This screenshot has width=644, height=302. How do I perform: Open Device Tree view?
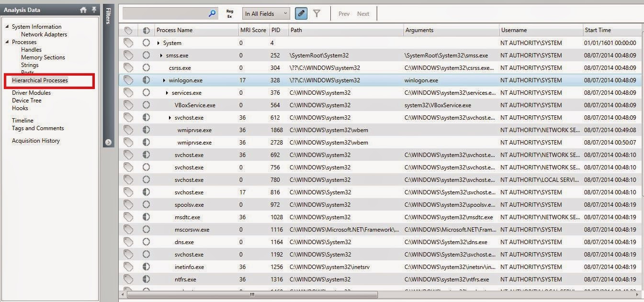[27, 101]
